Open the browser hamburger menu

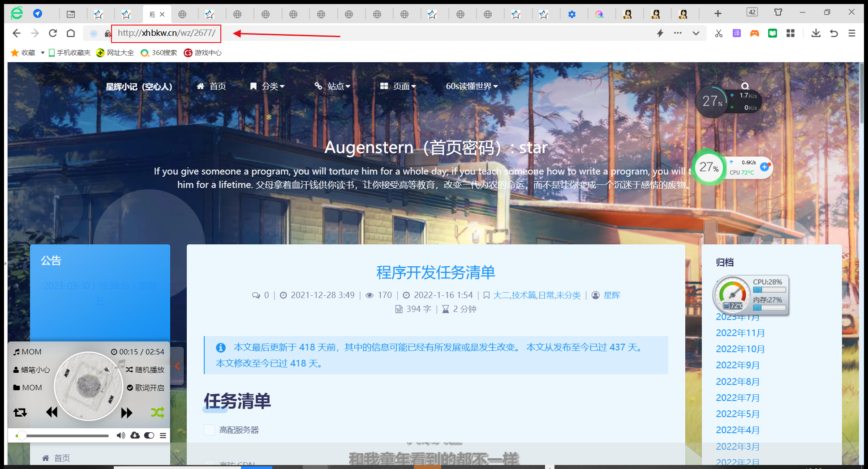pyautogui.click(x=852, y=33)
